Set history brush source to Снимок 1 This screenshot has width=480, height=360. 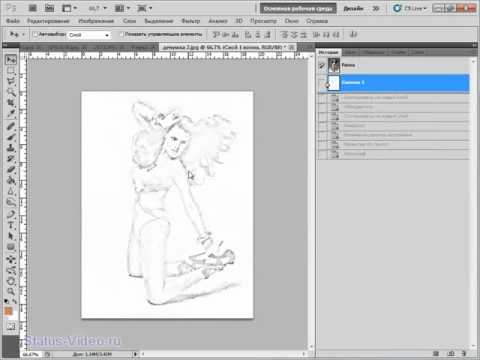click(x=322, y=83)
